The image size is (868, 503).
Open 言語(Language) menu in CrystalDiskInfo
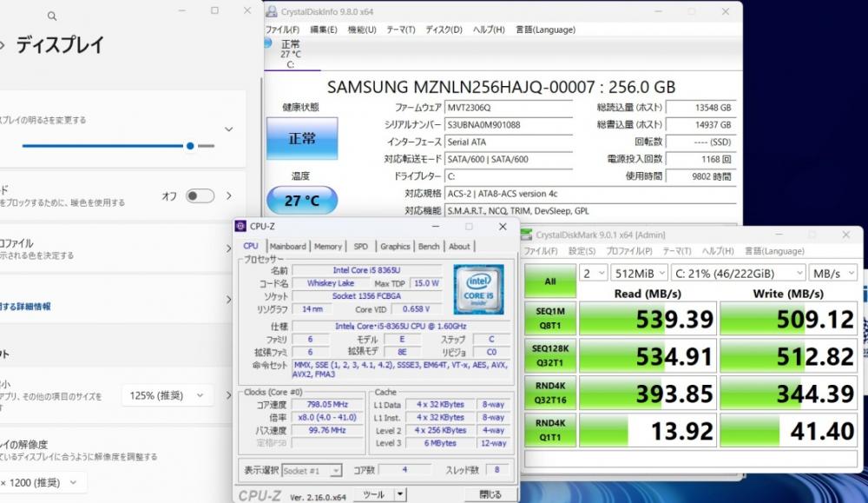click(x=546, y=30)
